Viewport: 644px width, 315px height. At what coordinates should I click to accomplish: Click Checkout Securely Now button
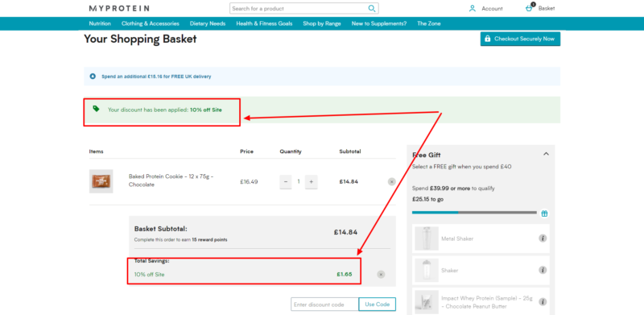pos(520,39)
